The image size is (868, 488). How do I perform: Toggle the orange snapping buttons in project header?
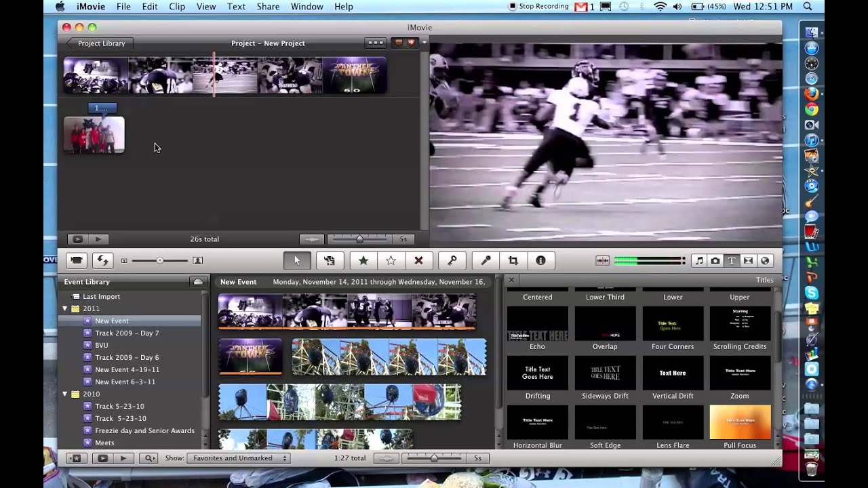coord(405,43)
